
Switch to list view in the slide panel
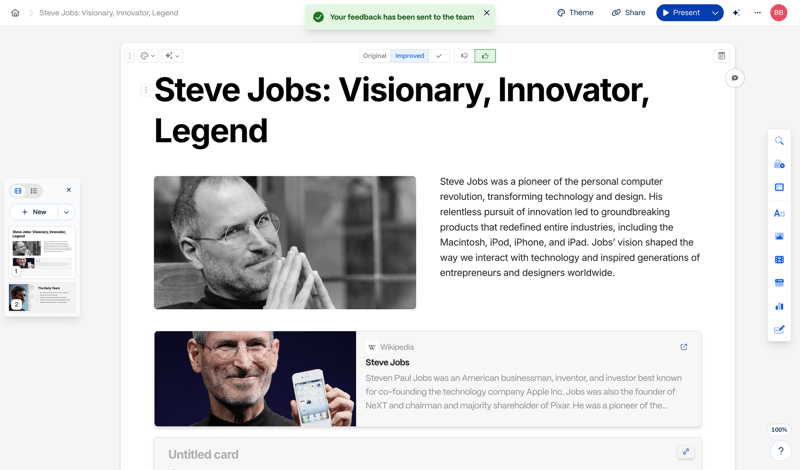pyautogui.click(x=34, y=190)
